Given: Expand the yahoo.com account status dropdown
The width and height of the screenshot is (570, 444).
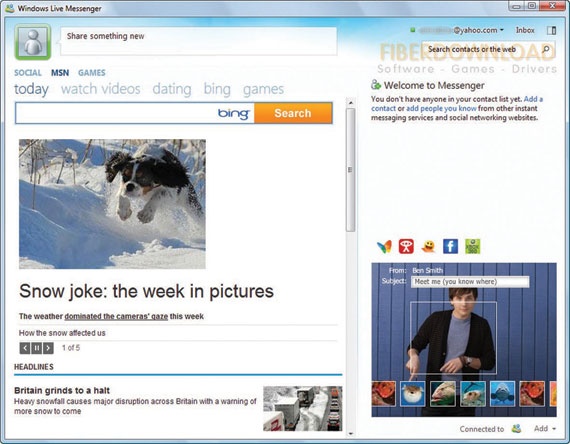Looking at the screenshot, I should pyautogui.click(x=502, y=30).
